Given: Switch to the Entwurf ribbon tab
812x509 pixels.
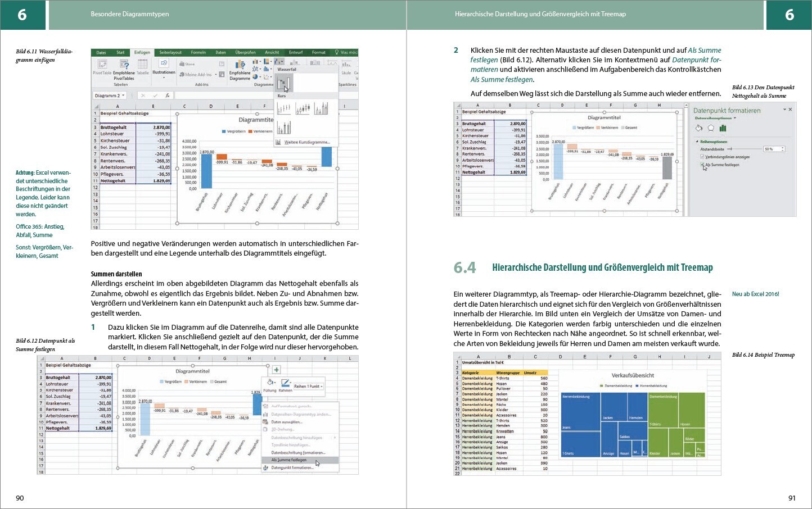Looking at the screenshot, I should 296,52.
